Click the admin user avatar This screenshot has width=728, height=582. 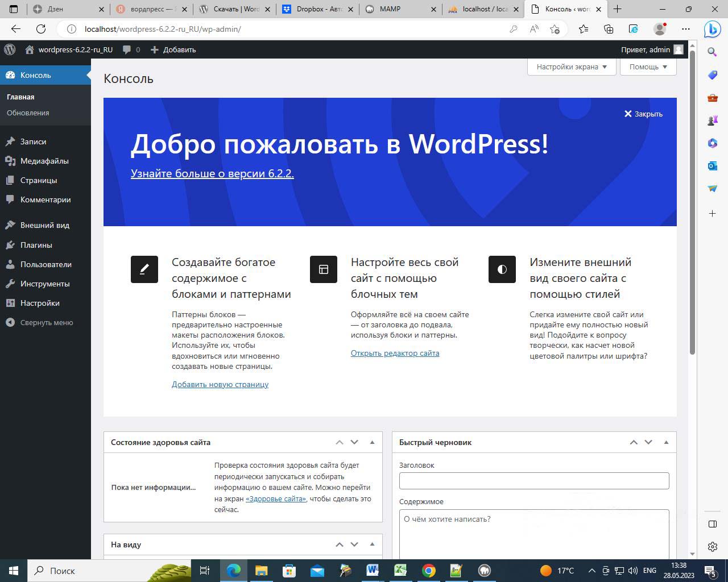click(678, 49)
